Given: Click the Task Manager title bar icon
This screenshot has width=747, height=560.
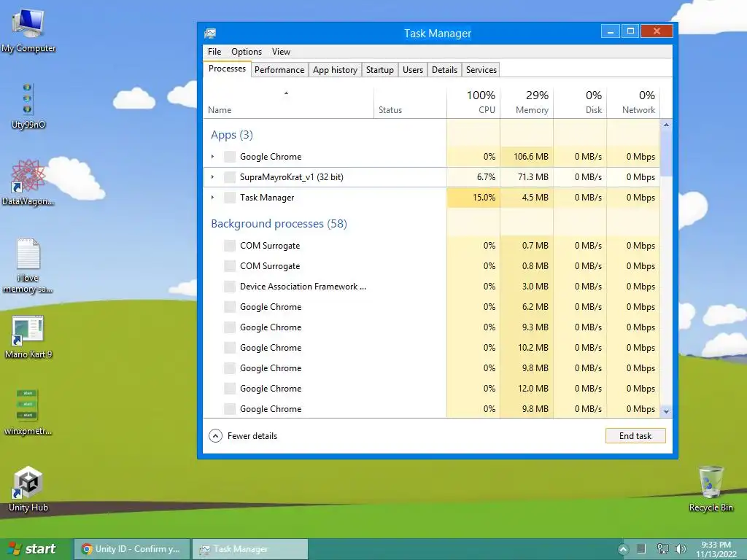Looking at the screenshot, I should tap(210, 34).
